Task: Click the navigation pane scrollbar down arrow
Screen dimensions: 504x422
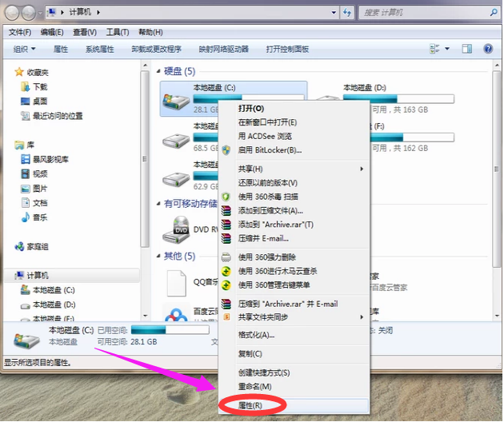Action: pyautogui.click(x=145, y=316)
